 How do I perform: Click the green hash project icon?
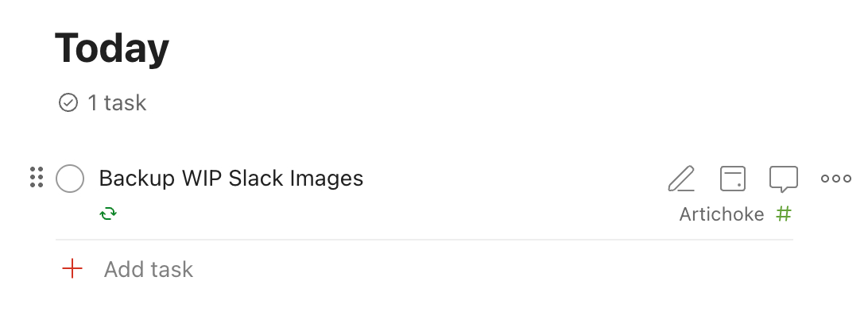[783, 214]
